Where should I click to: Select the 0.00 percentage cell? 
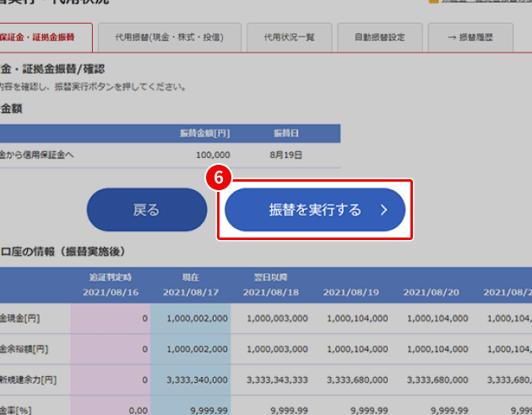(138, 411)
